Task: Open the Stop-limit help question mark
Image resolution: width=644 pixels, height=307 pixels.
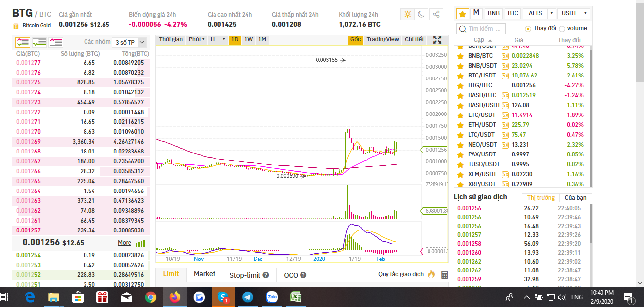Action: 266,275
